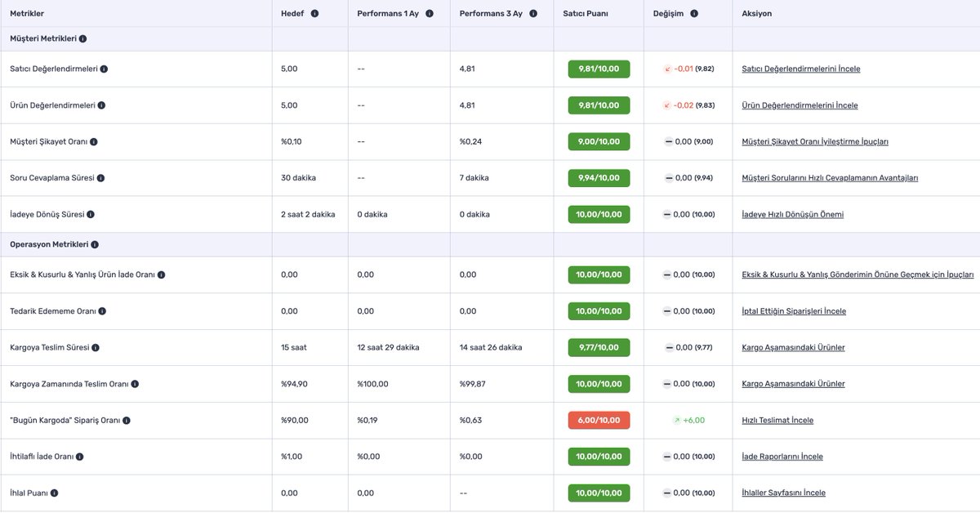
Task: Click neutral dash icon in Kargoya Teslim Süresi row
Action: point(668,347)
